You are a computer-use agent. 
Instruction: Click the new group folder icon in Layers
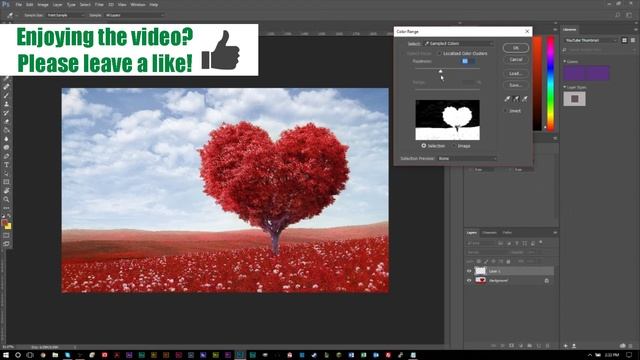coord(530,346)
